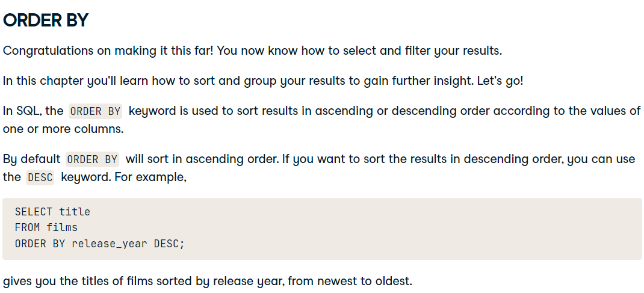This screenshot has width=644, height=293.
Task: Click inline ORDER BY code after "By default"
Action: 93,159
